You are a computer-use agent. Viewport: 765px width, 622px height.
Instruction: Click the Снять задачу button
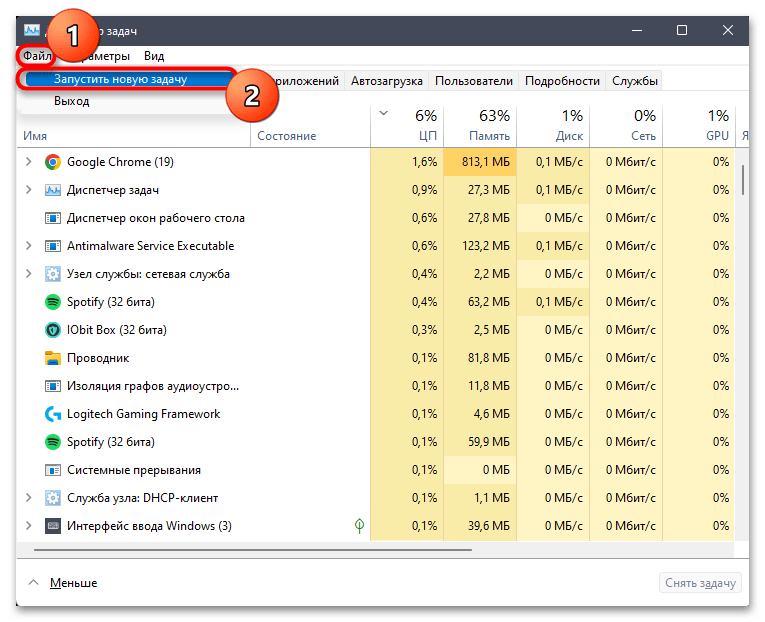point(700,583)
